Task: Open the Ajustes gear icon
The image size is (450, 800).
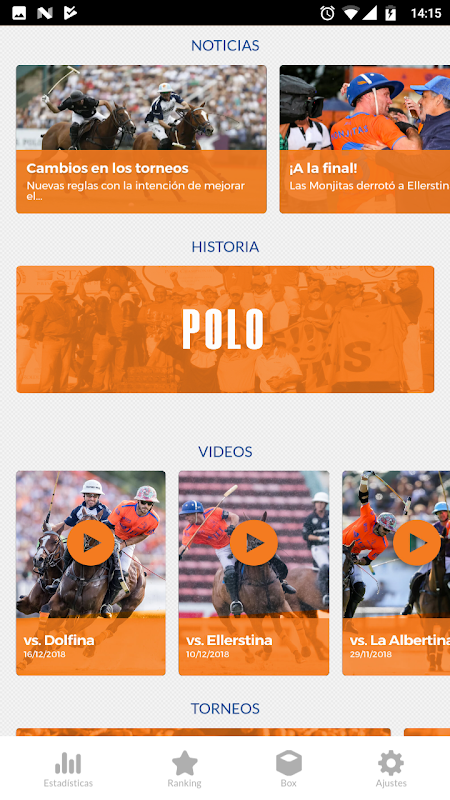Action: pos(391,763)
